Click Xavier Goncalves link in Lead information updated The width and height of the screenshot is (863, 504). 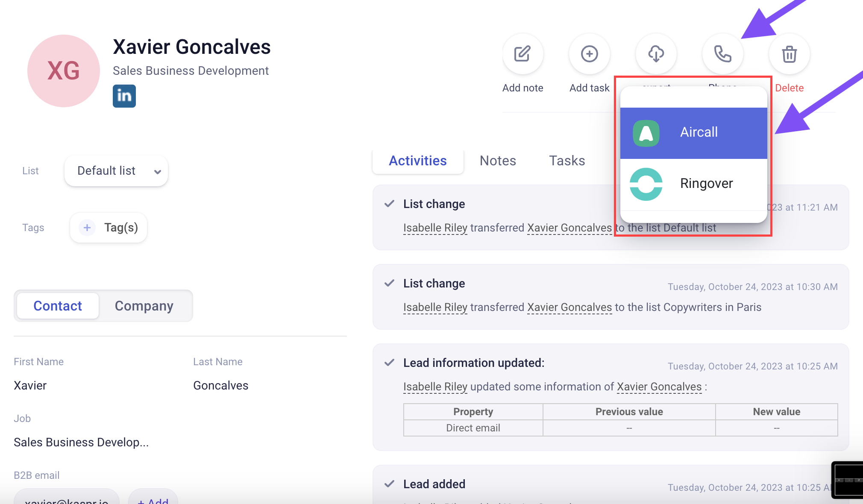point(659,387)
